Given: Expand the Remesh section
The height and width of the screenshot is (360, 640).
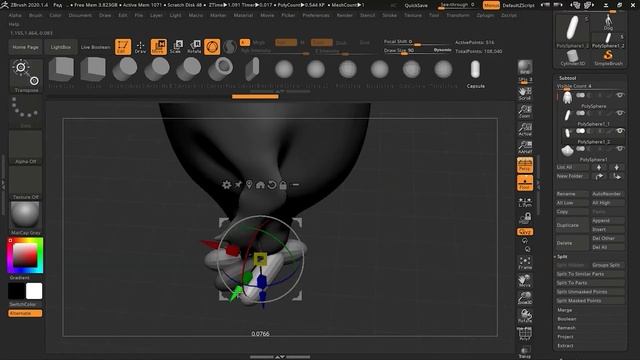Looking at the screenshot, I should click(567, 328).
